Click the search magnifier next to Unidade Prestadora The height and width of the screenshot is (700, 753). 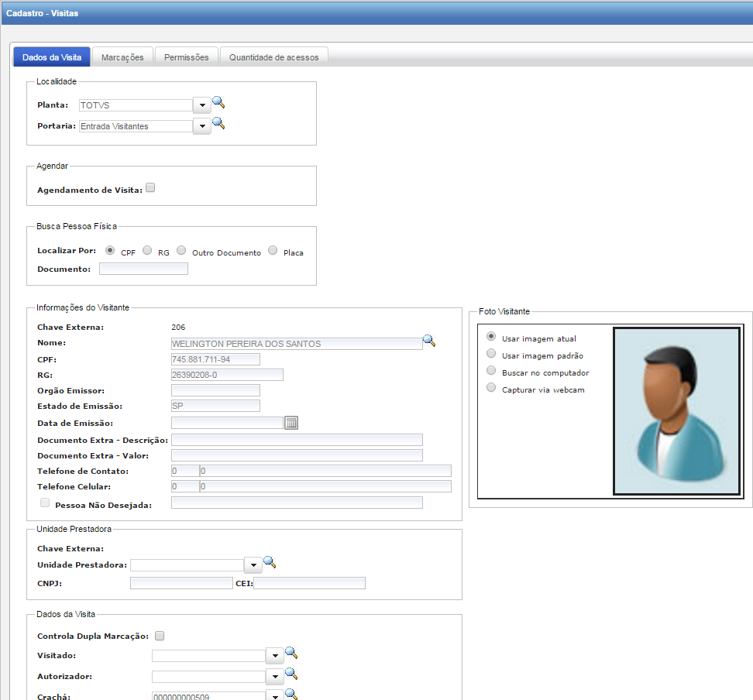pos(270,562)
